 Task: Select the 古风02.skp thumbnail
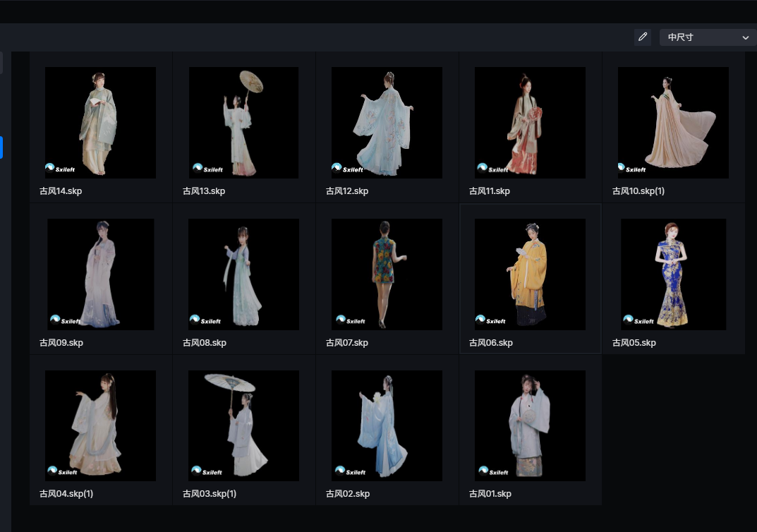coord(387,425)
